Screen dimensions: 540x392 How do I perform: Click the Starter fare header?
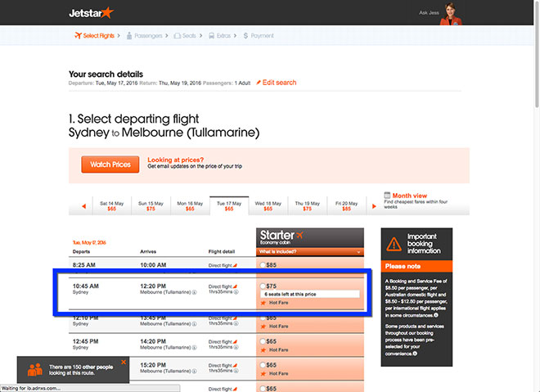point(310,237)
